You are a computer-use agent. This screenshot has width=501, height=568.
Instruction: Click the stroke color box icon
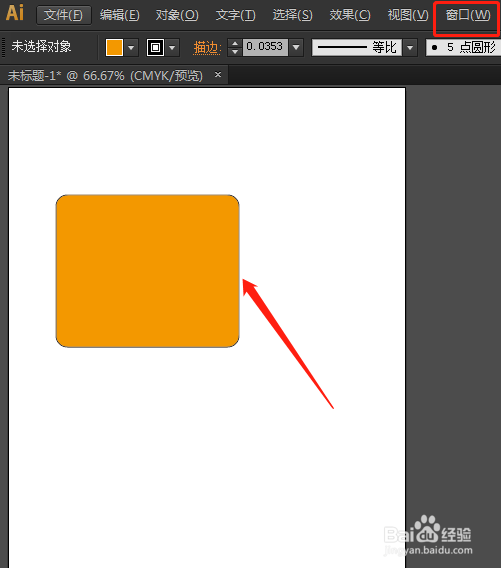pos(155,47)
